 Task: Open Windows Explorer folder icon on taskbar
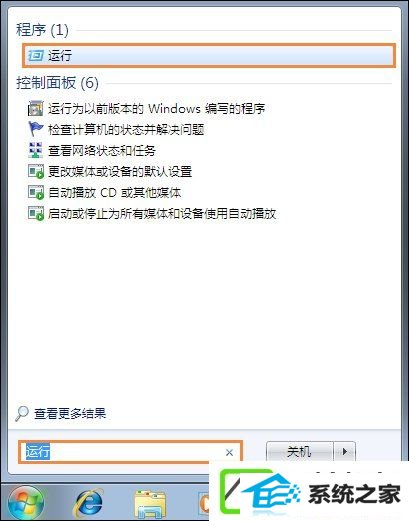pos(150,504)
